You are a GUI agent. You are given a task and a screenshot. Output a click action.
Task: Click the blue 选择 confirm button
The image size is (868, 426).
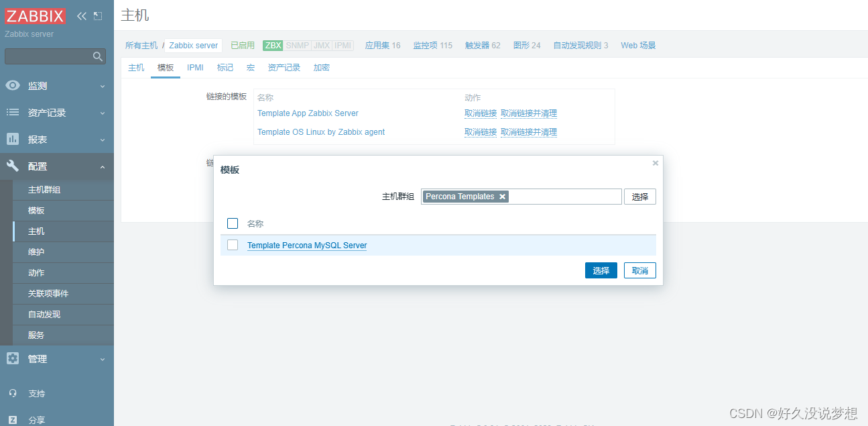coord(601,270)
